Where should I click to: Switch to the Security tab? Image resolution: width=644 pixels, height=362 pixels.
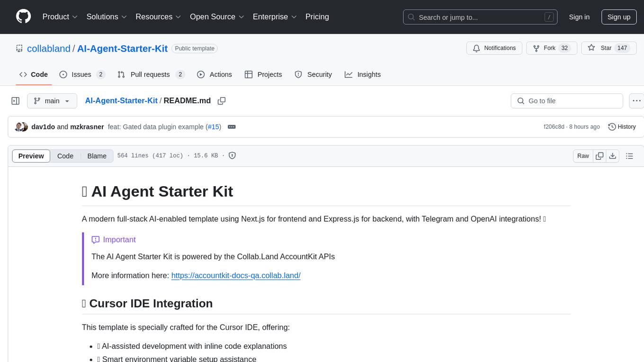click(x=313, y=74)
